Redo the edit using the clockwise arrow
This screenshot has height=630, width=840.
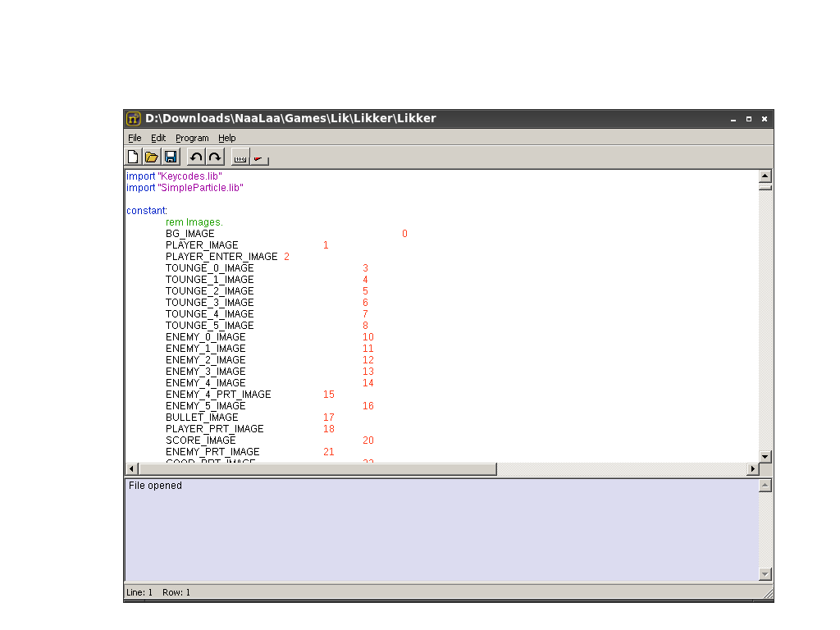click(215, 157)
